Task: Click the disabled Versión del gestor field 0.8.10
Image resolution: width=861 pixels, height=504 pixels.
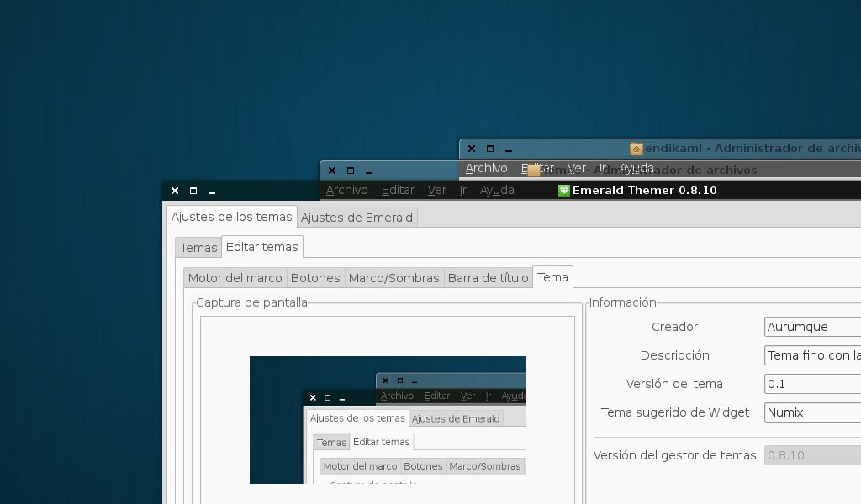Action: [x=813, y=455]
